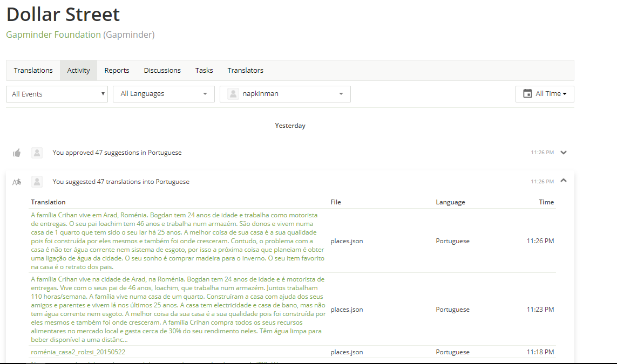Click the Time column header
Viewport: 617px width, 364px height.
point(546,202)
